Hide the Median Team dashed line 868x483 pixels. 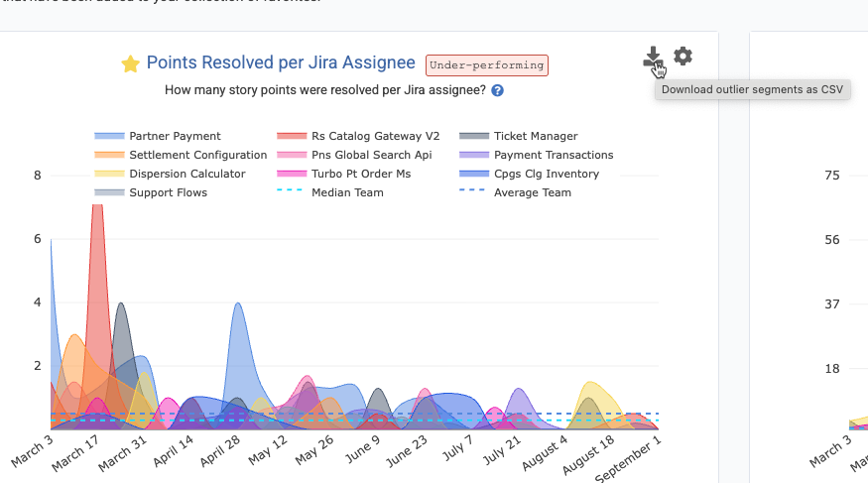(347, 192)
